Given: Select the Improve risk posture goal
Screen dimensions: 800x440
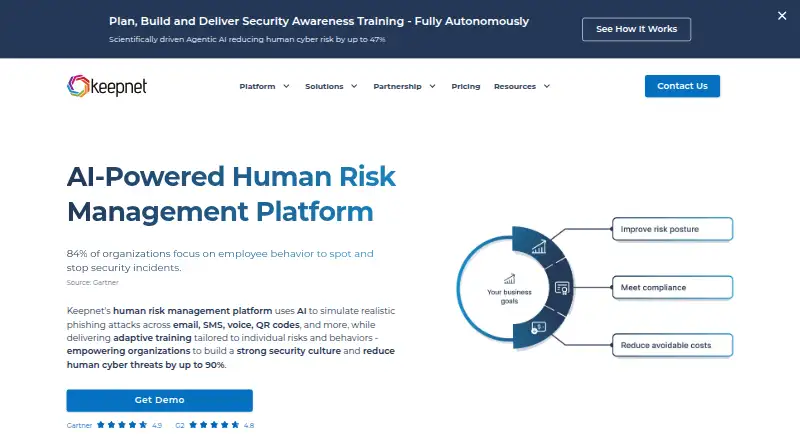Looking at the screenshot, I should pos(672,229).
